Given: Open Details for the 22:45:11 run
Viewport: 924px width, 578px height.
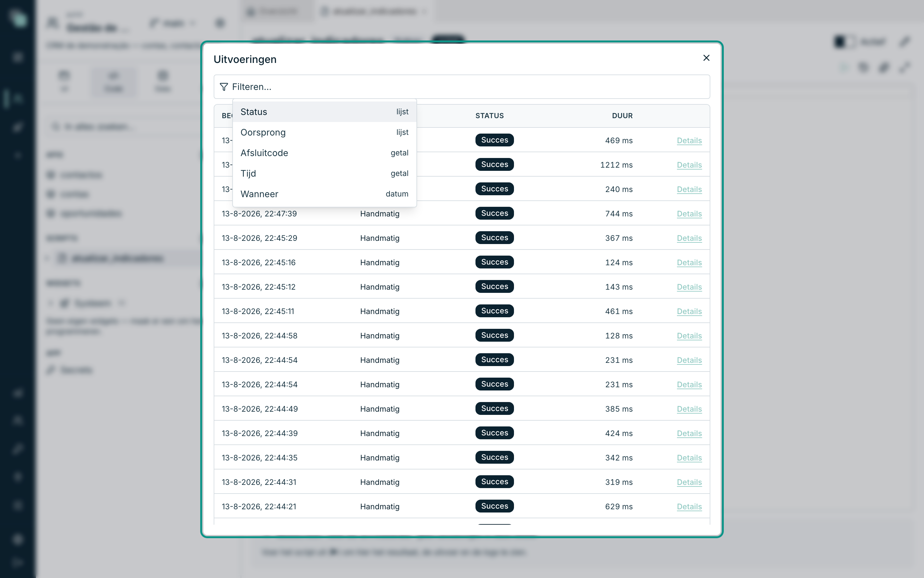Looking at the screenshot, I should [x=689, y=311].
